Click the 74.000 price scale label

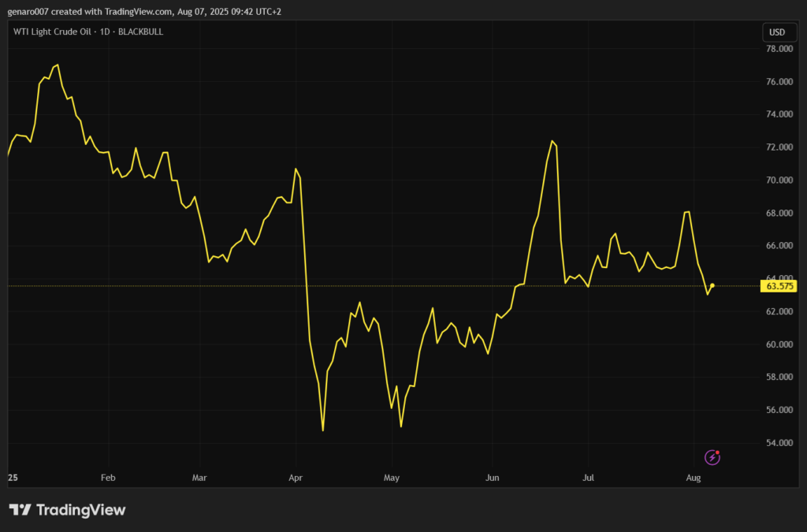coord(779,114)
